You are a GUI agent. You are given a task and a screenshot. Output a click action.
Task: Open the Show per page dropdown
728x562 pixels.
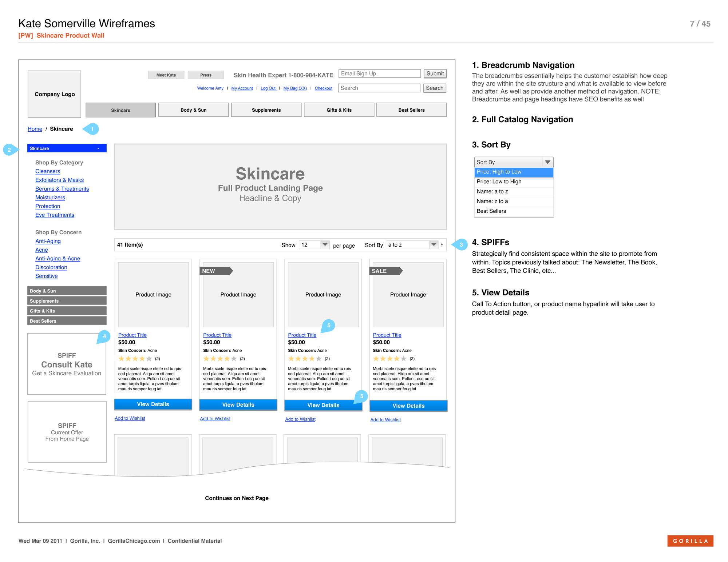[314, 245]
